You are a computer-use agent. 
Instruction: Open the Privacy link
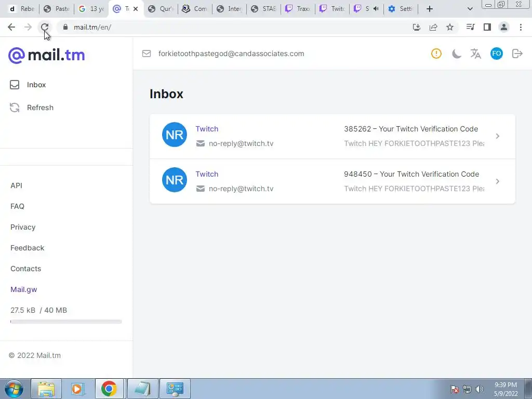[23, 227]
